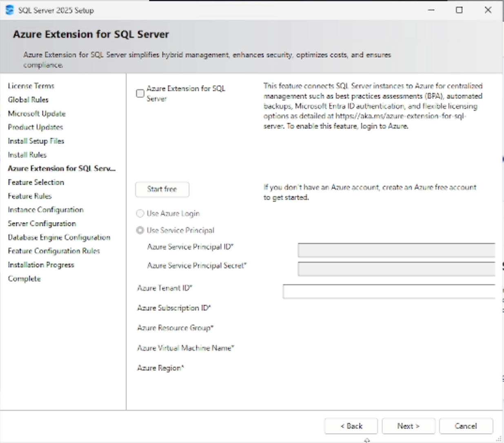504x443 pixels.
Task: Click the SQL Server Setup title bar icon
Action: tap(9, 10)
